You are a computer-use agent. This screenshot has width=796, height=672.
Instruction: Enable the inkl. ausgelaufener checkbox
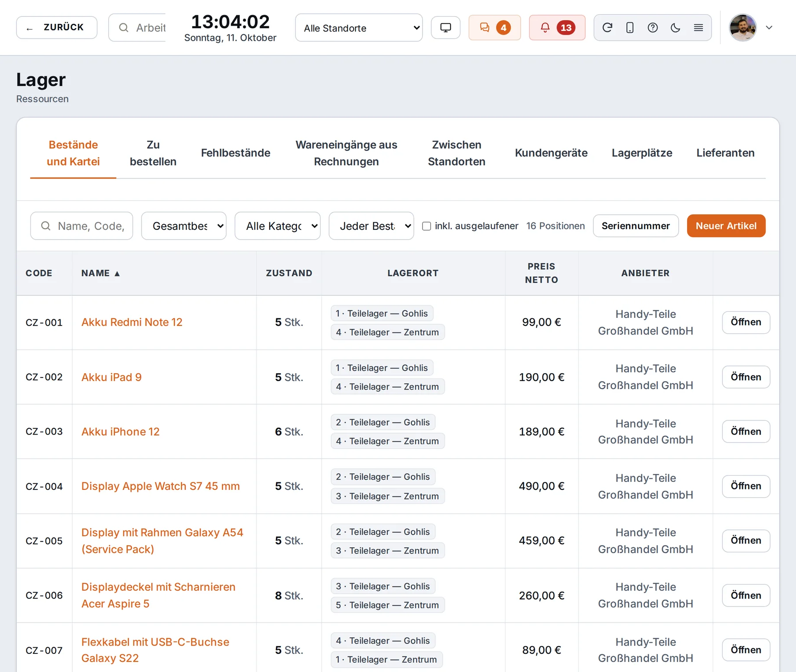click(426, 226)
